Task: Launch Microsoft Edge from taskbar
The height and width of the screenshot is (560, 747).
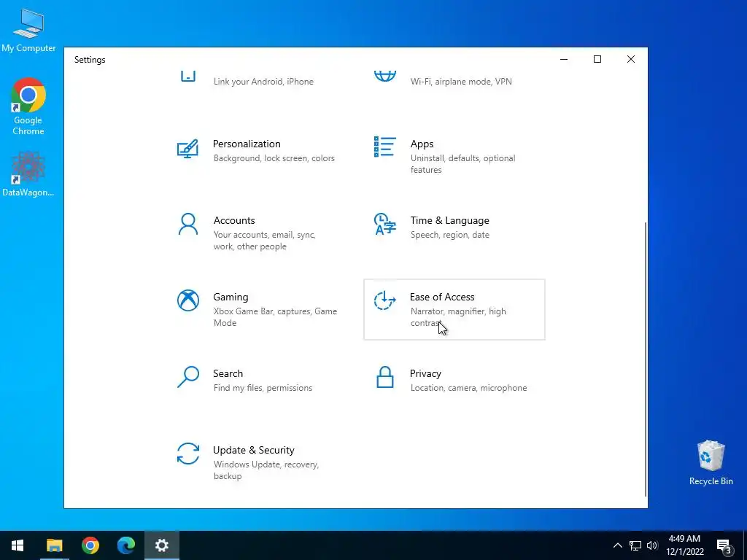Action: [x=125, y=545]
